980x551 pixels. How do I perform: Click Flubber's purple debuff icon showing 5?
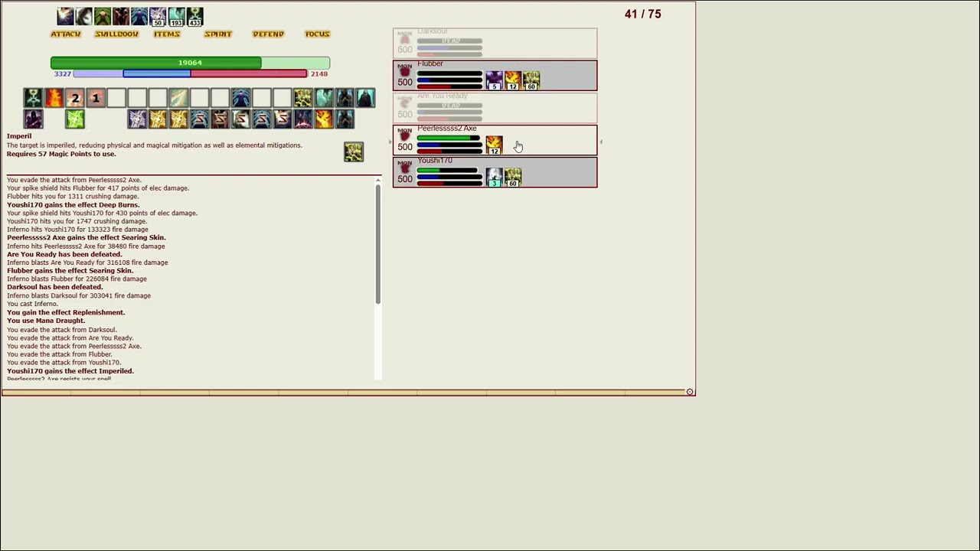(494, 80)
